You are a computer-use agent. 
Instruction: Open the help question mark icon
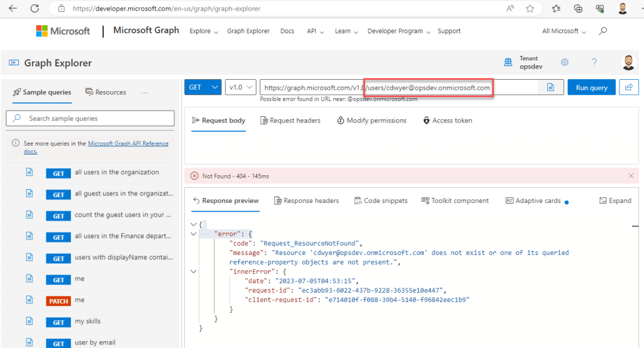pos(594,62)
